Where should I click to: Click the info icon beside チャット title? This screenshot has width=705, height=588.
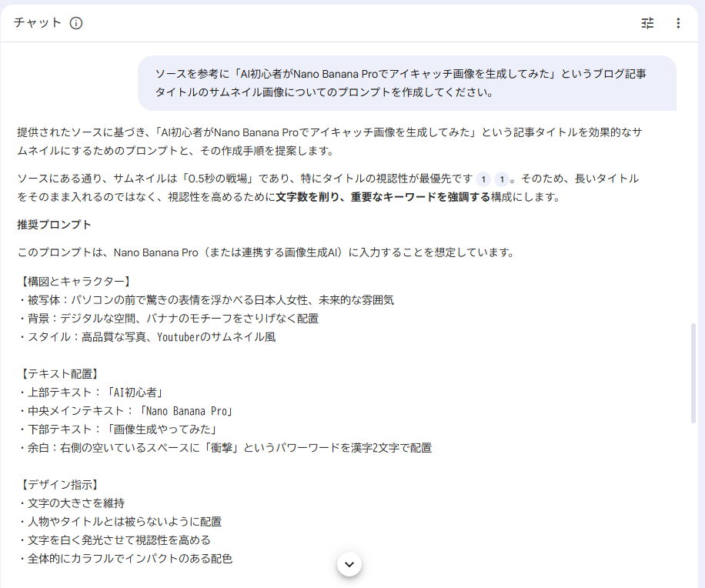point(75,23)
